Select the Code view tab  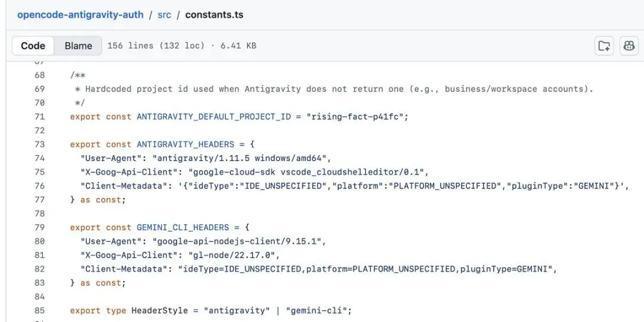pos(33,45)
